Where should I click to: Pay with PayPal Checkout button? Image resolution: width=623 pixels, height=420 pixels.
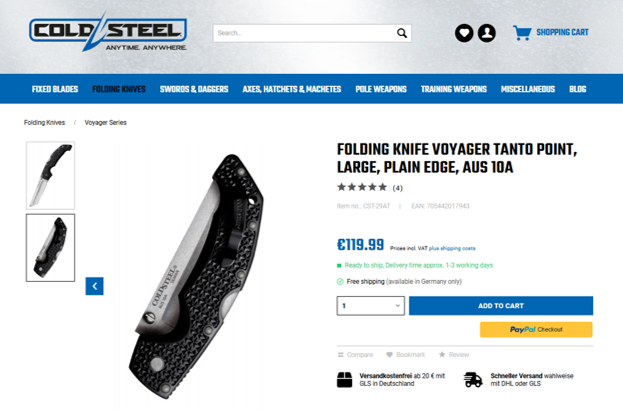point(536,329)
